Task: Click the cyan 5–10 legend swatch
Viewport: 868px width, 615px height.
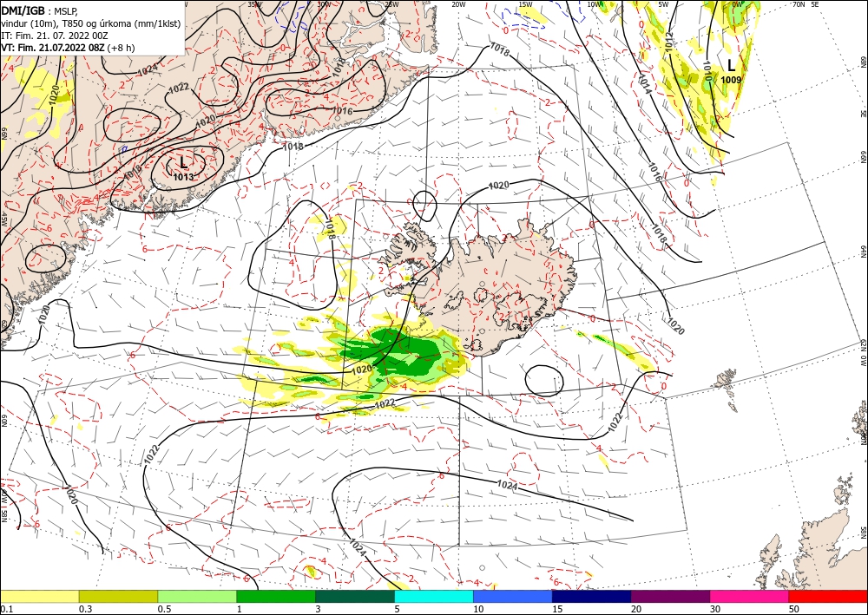Action: tap(434, 596)
